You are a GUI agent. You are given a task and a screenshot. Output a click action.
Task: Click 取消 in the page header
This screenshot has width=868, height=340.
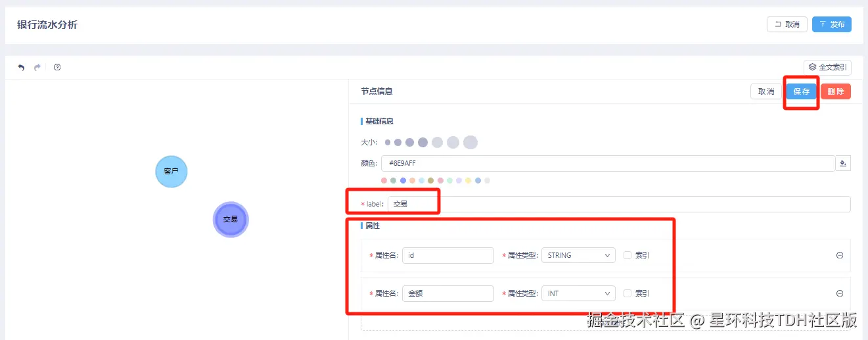click(x=787, y=24)
